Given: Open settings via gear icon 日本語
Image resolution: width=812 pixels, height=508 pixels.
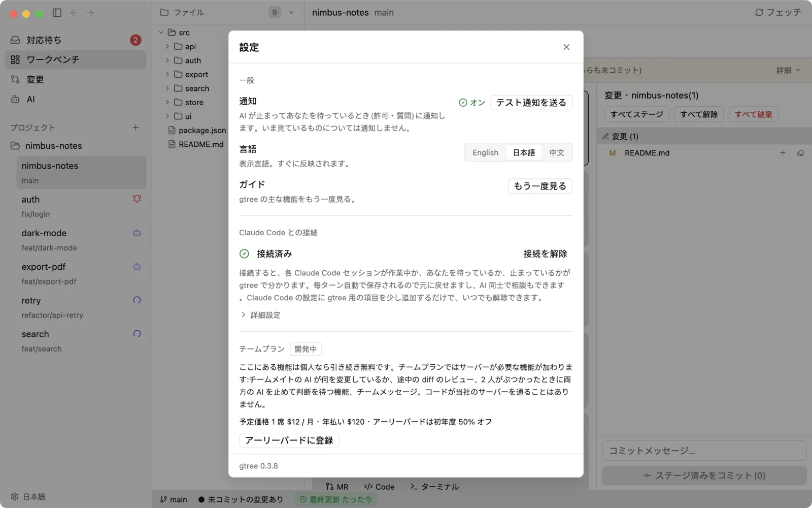Looking at the screenshot, I should (28, 496).
